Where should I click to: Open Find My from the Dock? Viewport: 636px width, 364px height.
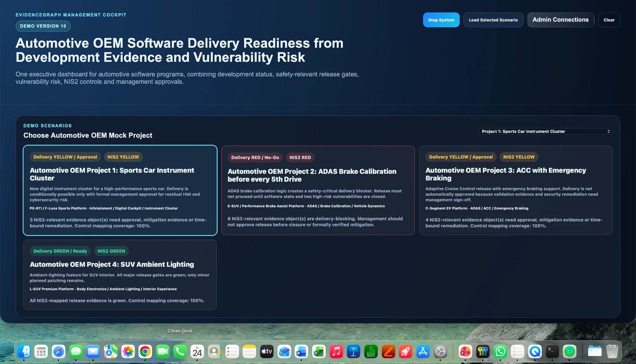point(569,352)
